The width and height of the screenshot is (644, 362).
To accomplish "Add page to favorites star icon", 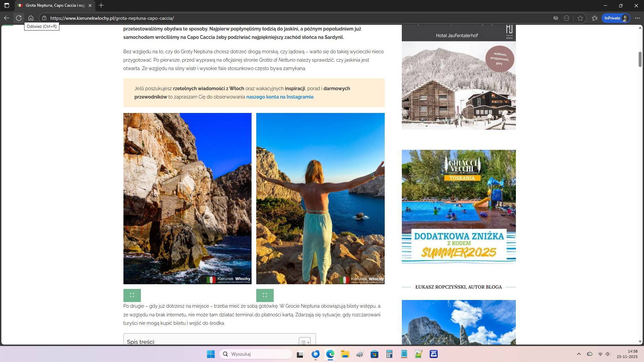I will pos(580,18).
